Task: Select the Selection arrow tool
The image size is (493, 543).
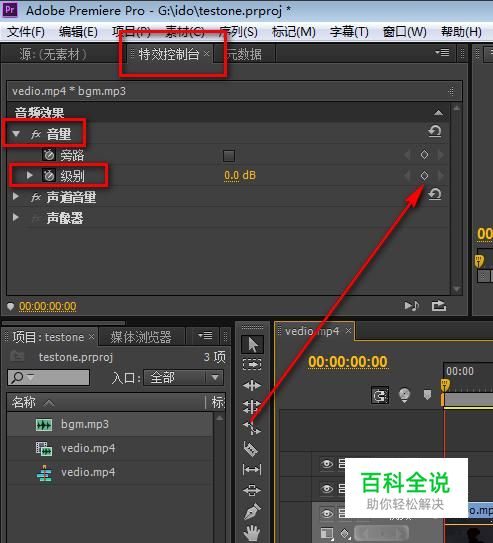Action: click(x=252, y=345)
